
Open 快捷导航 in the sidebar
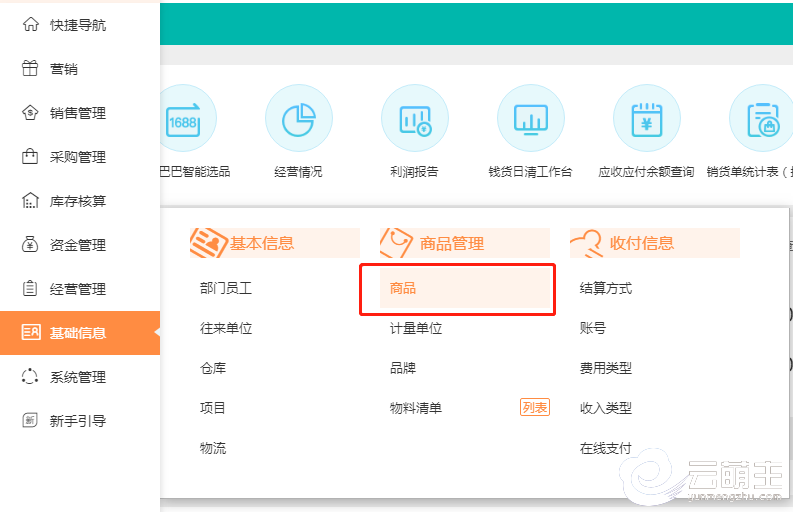coord(77,25)
